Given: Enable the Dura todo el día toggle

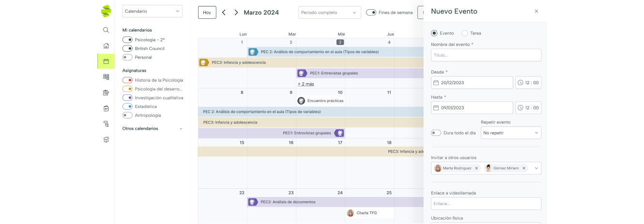Looking at the screenshot, I should point(436,133).
